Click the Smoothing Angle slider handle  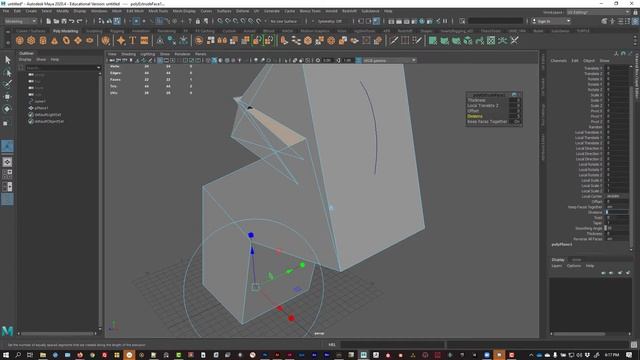(x=606, y=228)
